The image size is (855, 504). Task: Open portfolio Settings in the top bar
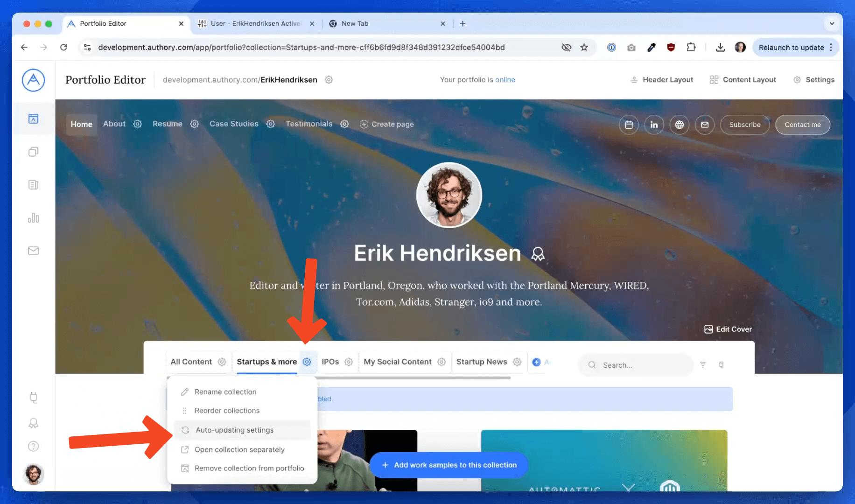(814, 80)
